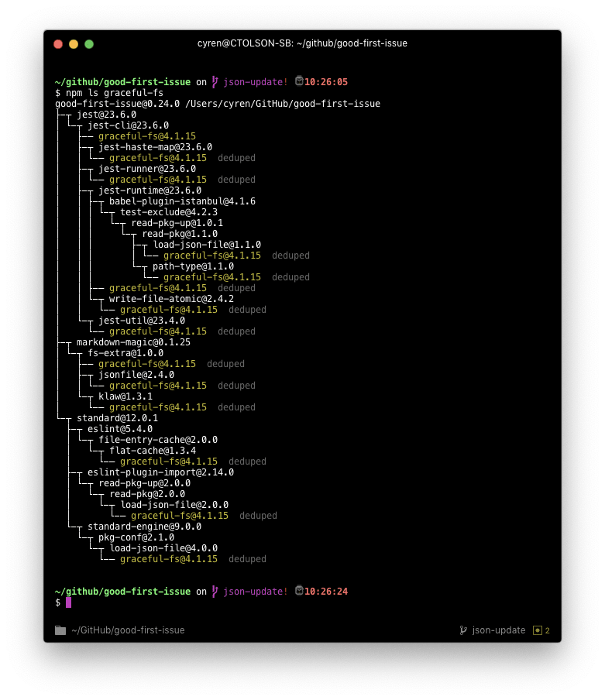Screen dimensions: 605x700
Task: Select the flat-cache@1.3.4 row
Action: pos(153,451)
